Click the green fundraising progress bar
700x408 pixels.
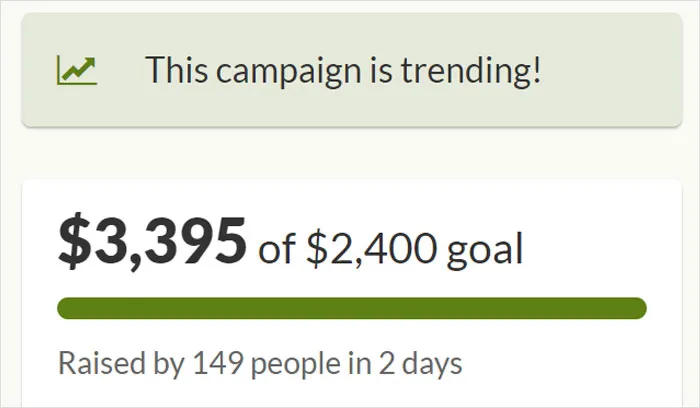click(352, 308)
